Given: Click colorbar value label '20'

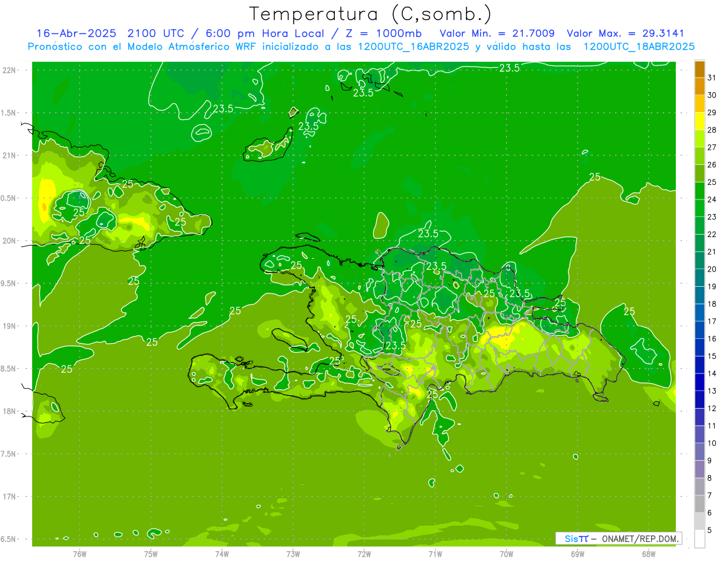Looking at the screenshot, I should (x=712, y=269).
